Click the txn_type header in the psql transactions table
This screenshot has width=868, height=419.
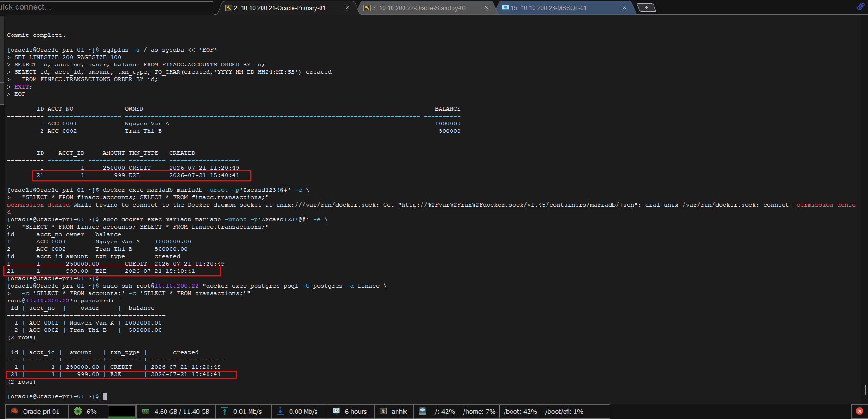point(125,352)
